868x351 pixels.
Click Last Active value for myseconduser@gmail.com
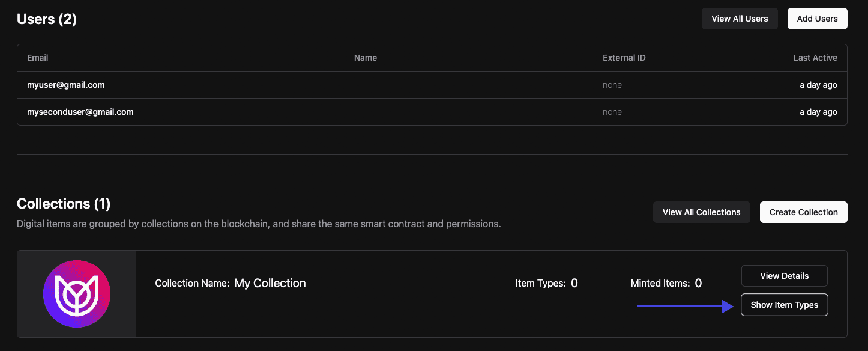pos(818,112)
